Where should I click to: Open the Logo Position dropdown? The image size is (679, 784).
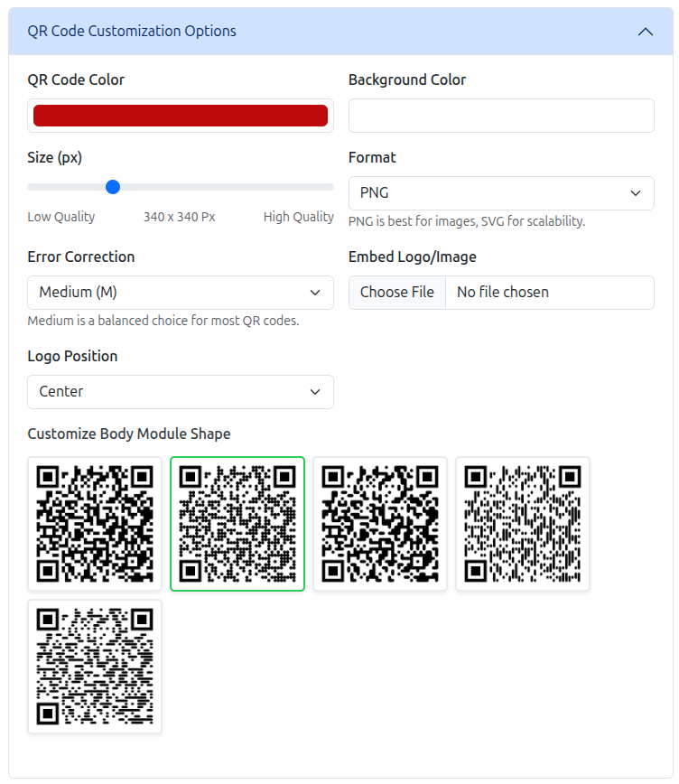[181, 392]
